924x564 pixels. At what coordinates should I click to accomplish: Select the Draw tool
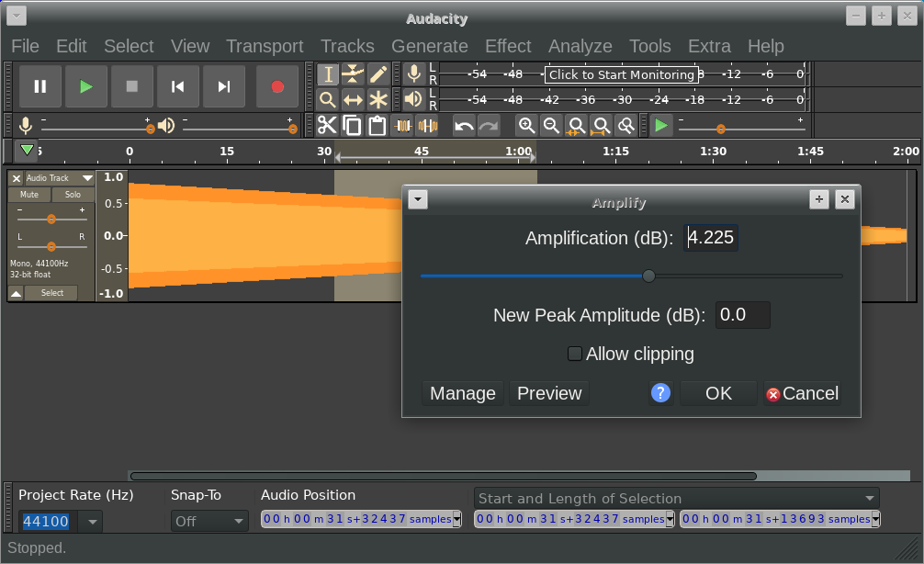380,73
